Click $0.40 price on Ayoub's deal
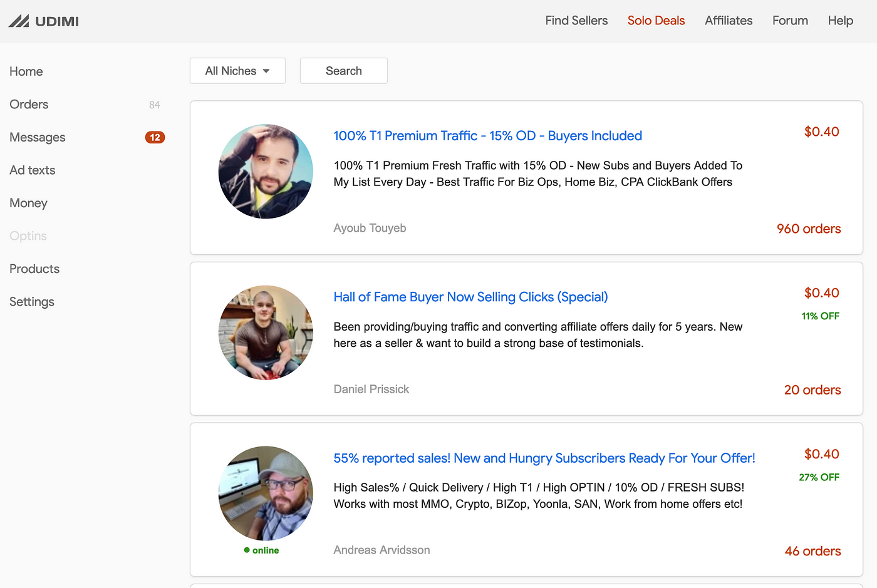This screenshot has width=877, height=588. click(822, 132)
